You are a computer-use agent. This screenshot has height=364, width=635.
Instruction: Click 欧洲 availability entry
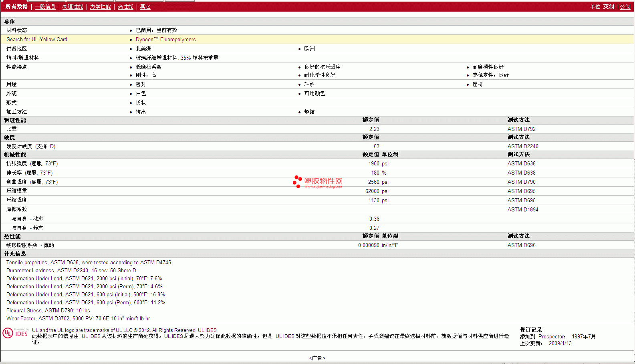[309, 49]
